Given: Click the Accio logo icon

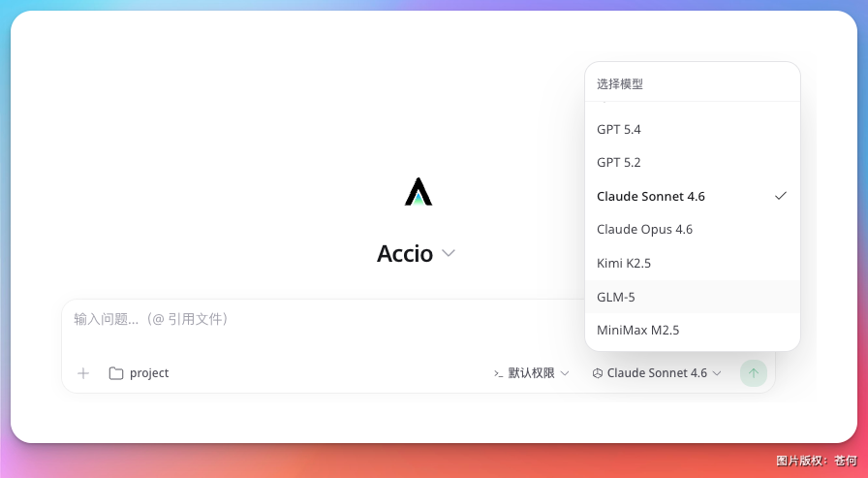Looking at the screenshot, I should tap(418, 192).
